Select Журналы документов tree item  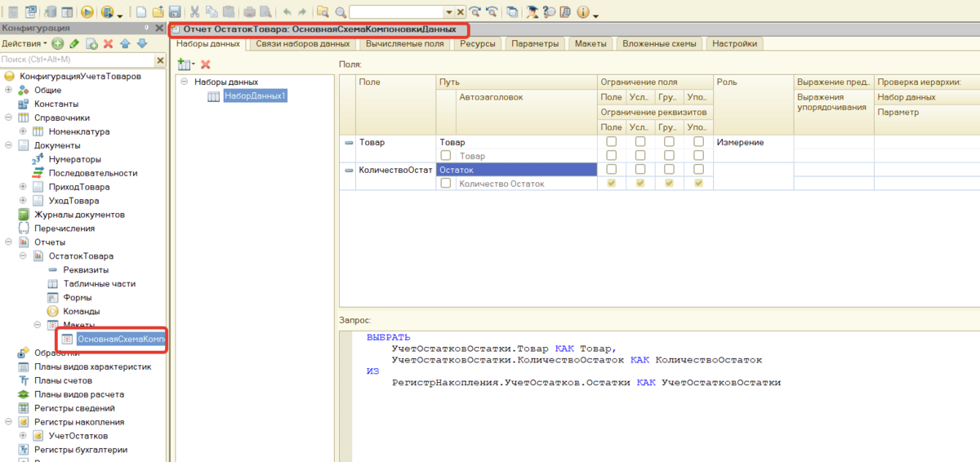79,215
